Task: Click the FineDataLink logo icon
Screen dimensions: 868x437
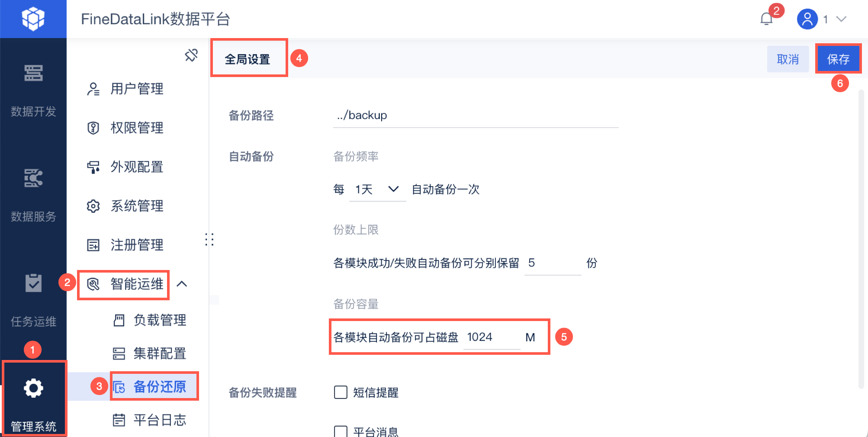Action: (33, 19)
